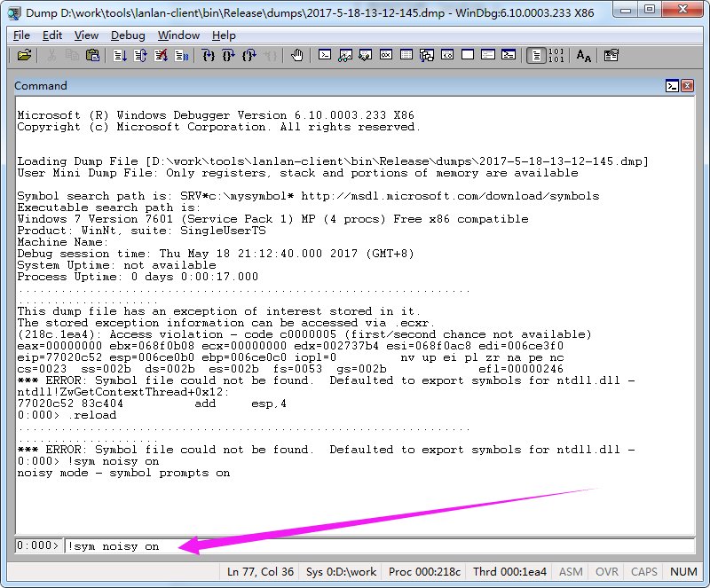Open the Call Stack window toolbar icon
This screenshot has width=710, height=588.
click(427, 56)
